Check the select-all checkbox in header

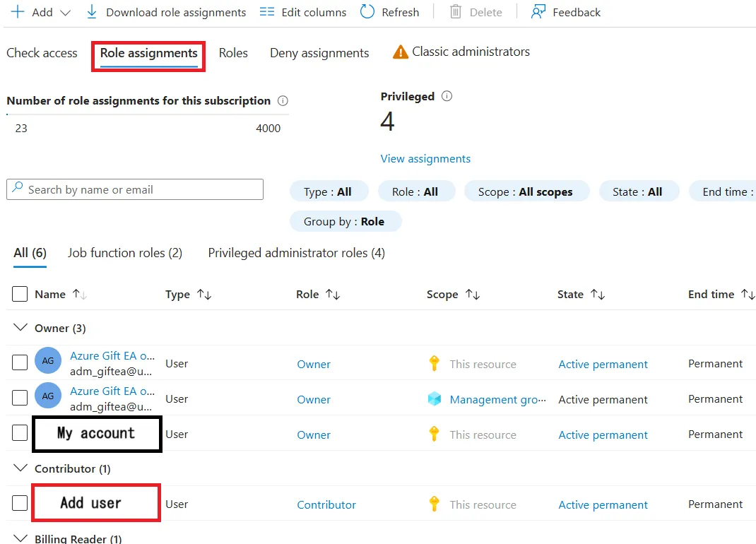(20, 294)
